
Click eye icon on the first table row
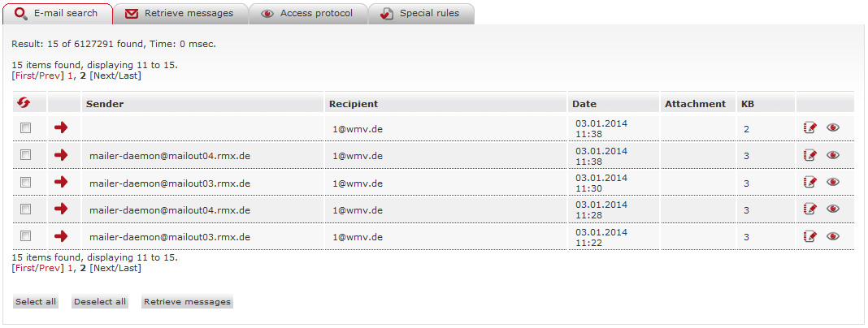pyautogui.click(x=833, y=127)
